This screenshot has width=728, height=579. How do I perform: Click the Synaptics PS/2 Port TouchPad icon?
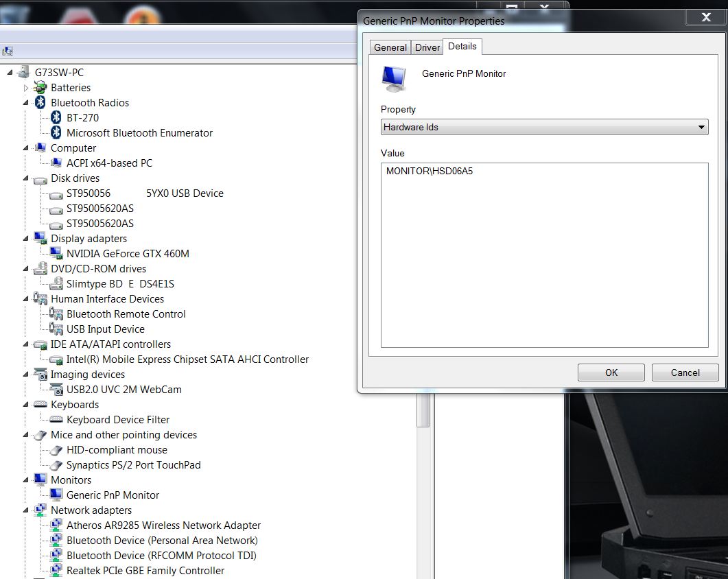point(56,465)
